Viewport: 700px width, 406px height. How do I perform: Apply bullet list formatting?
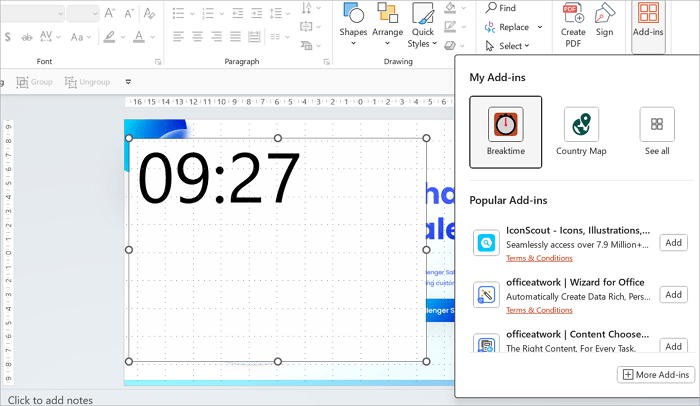tap(179, 13)
